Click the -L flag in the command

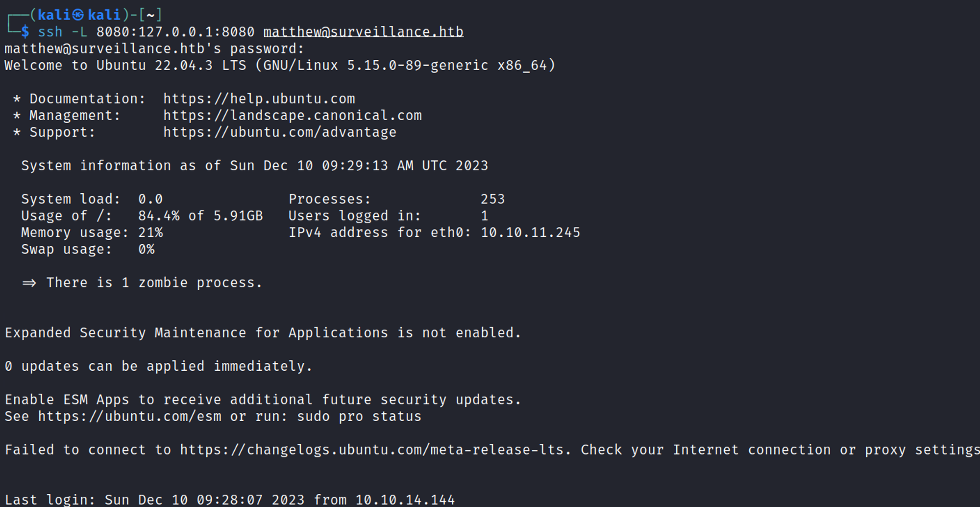(x=79, y=32)
